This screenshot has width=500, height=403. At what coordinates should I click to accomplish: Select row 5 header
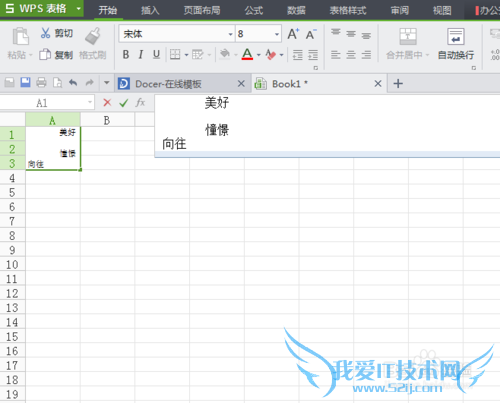[12, 192]
